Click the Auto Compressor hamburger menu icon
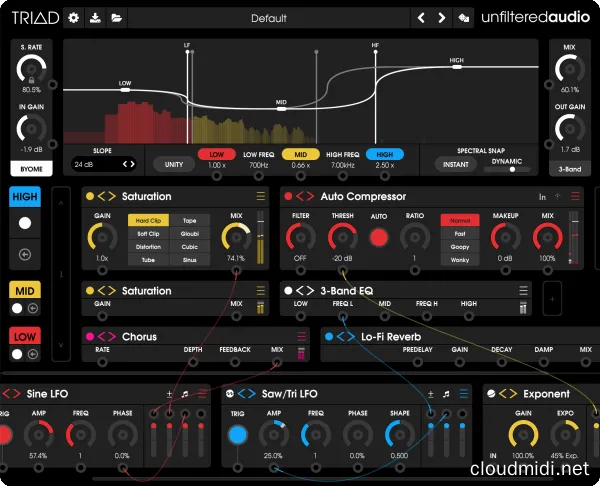Viewport: 600px width, 486px height. pyautogui.click(x=575, y=197)
